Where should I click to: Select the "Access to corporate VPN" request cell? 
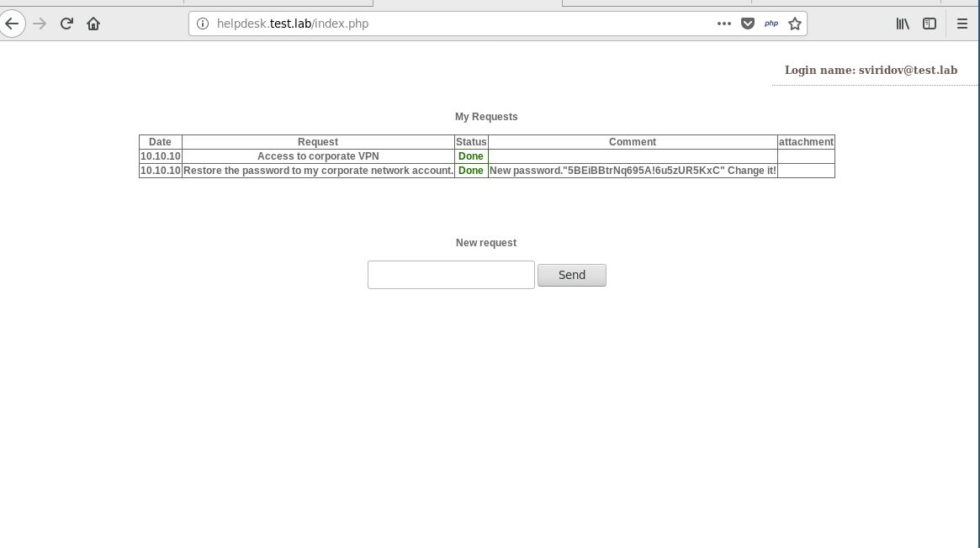[x=318, y=156]
